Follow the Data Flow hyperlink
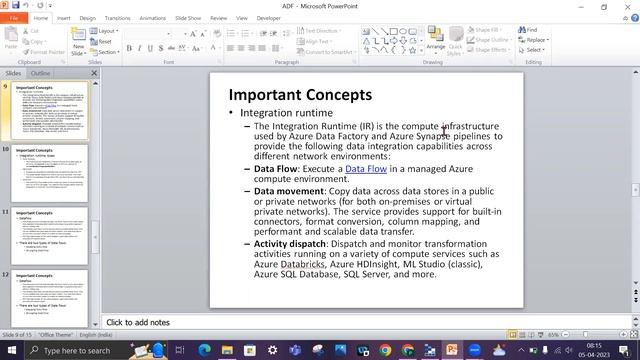 366,169
